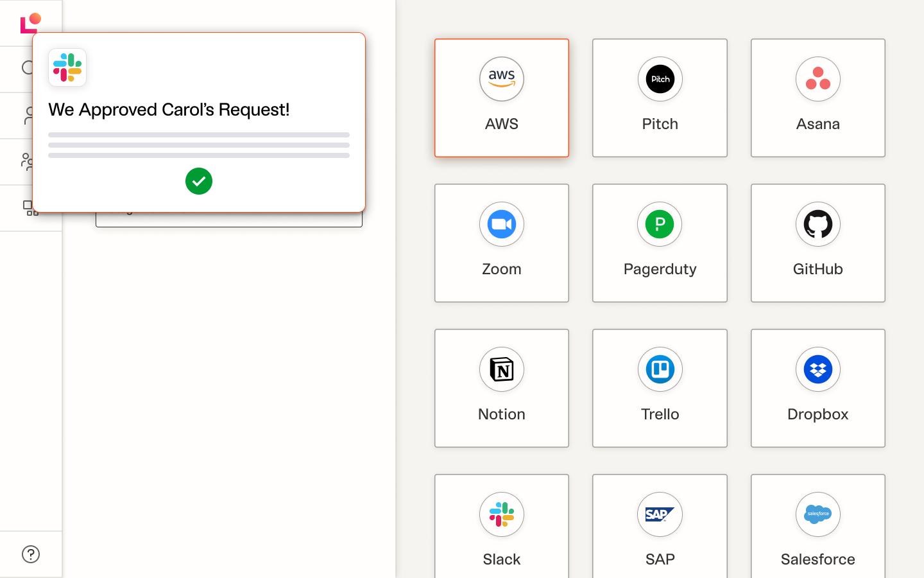The height and width of the screenshot is (578, 924).
Task: Open help via the question mark icon
Action: pos(31,554)
